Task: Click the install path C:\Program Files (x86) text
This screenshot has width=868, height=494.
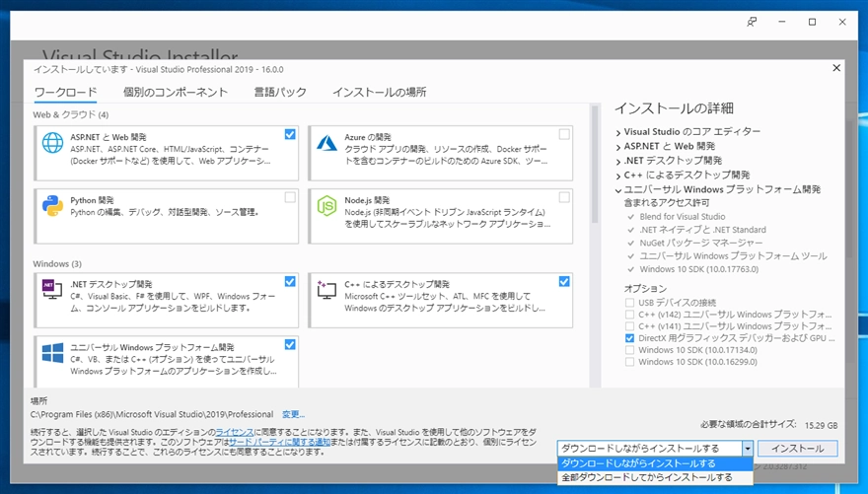Action: coord(152,414)
